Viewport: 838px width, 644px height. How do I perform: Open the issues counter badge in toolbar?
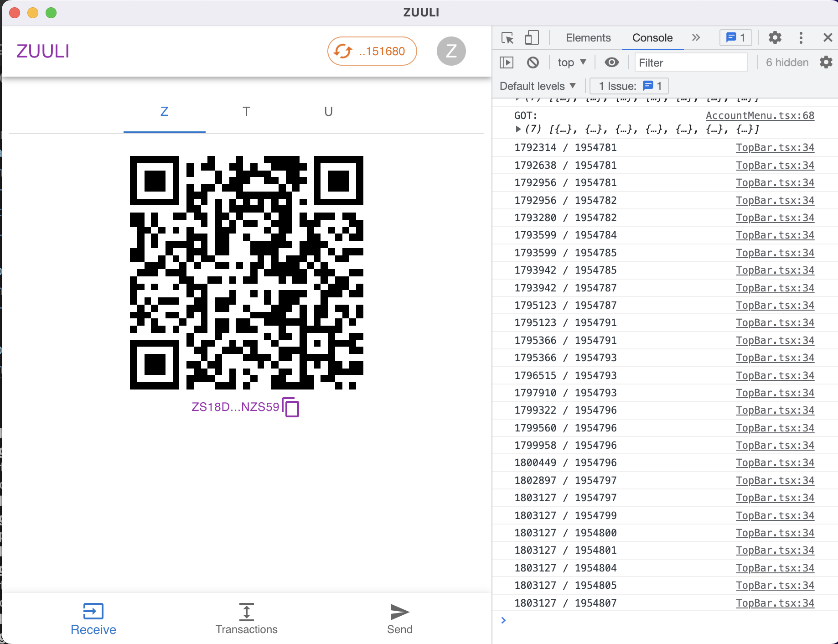735,38
